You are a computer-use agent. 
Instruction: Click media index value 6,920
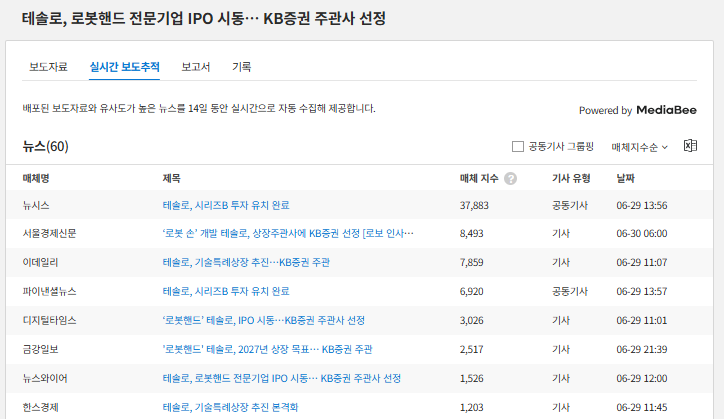[x=471, y=291]
